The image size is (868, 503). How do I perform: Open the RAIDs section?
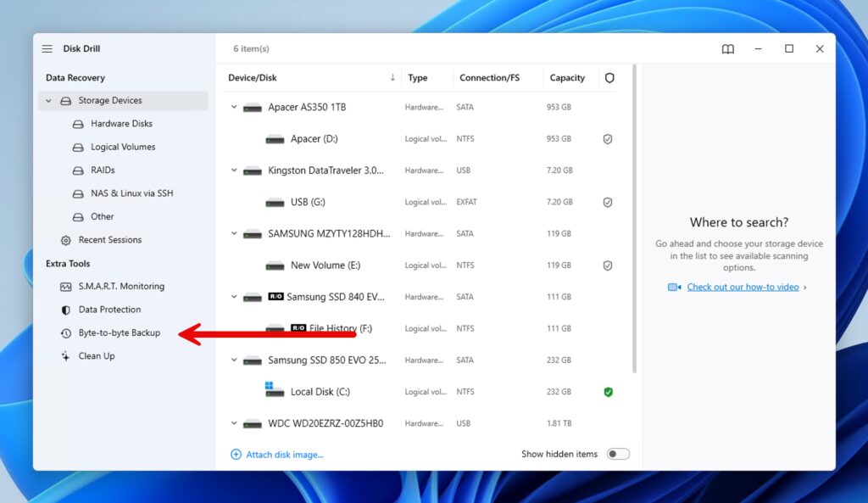click(102, 170)
